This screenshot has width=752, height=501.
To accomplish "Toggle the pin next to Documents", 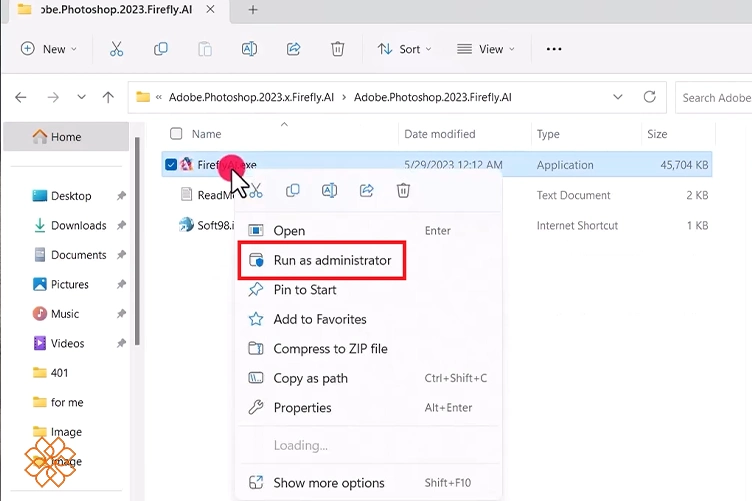I will (x=121, y=255).
